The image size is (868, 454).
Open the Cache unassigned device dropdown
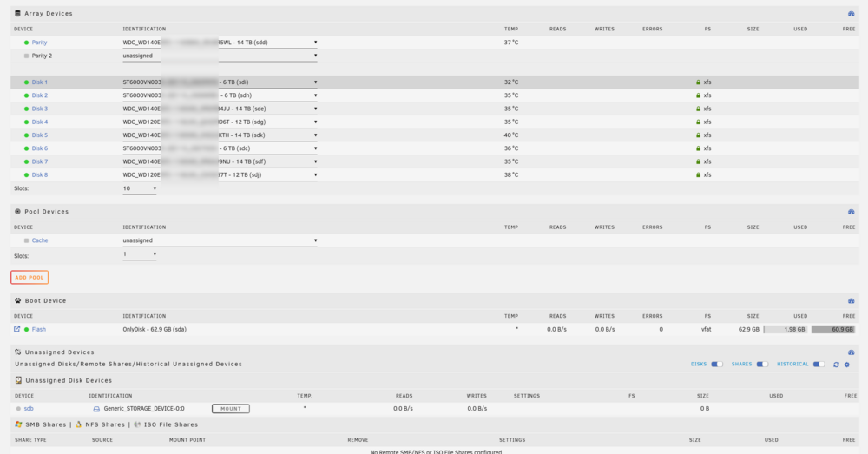220,240
